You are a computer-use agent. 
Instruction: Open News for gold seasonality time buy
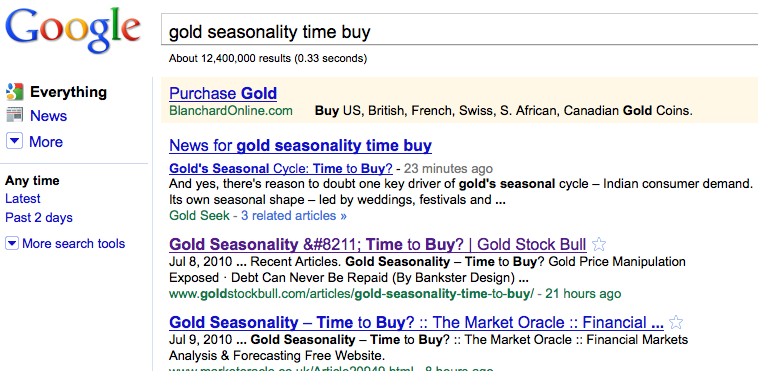click(x=300, y=146)
